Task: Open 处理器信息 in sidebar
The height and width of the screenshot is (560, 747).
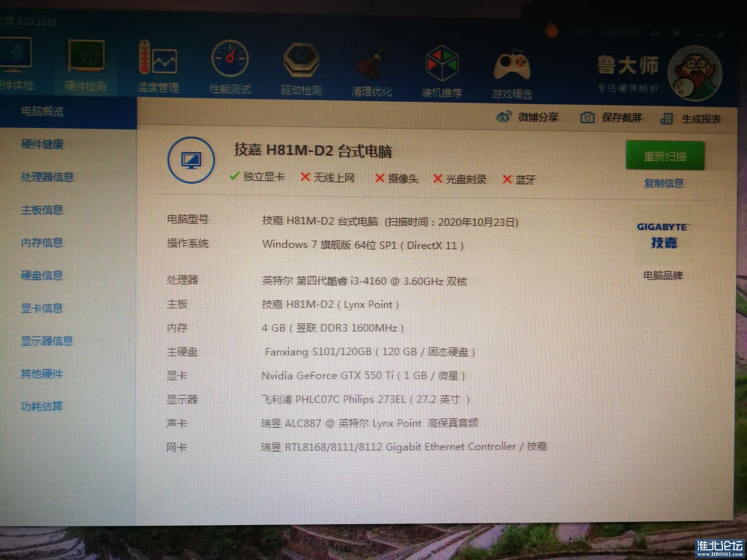Action: tap(47, 177)
